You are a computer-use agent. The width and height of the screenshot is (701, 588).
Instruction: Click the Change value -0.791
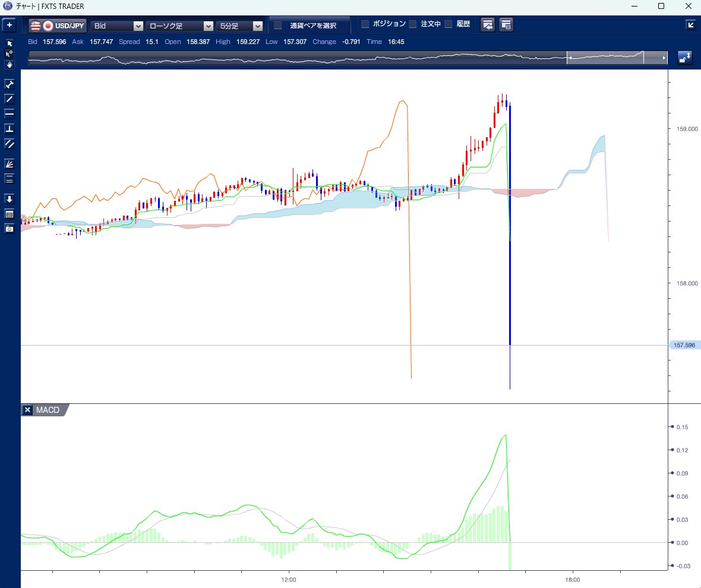pyautogui.click(x=351, y=42)
